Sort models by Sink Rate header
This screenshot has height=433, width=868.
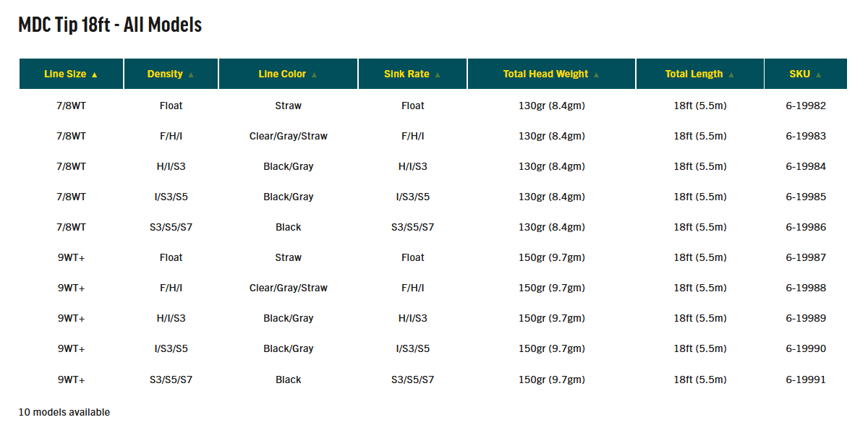pyautogui.click(x=407, y=74)
